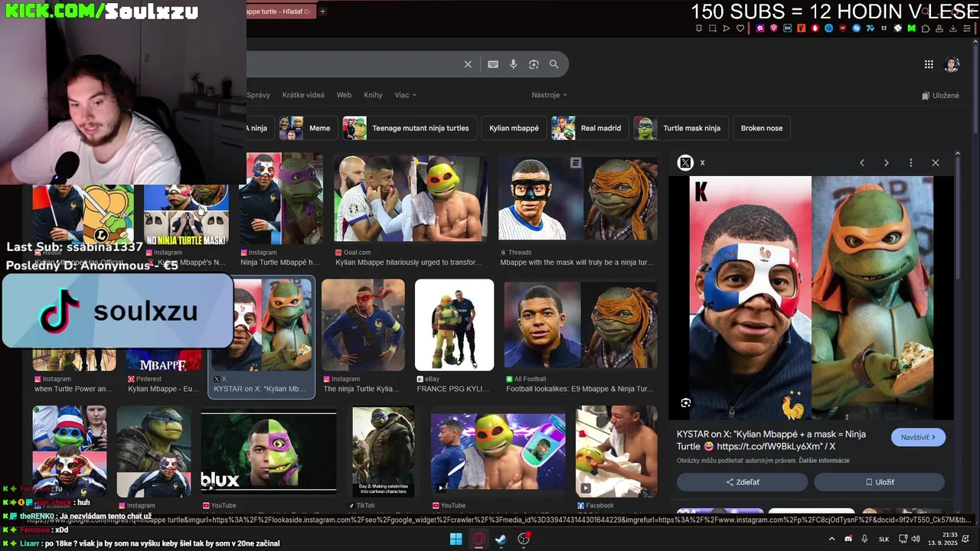Image resolution: width=980 pixels, height=551 pixels.
Task: Switch the SLK keyboard language indicator
Action: [x=884, y=539]
